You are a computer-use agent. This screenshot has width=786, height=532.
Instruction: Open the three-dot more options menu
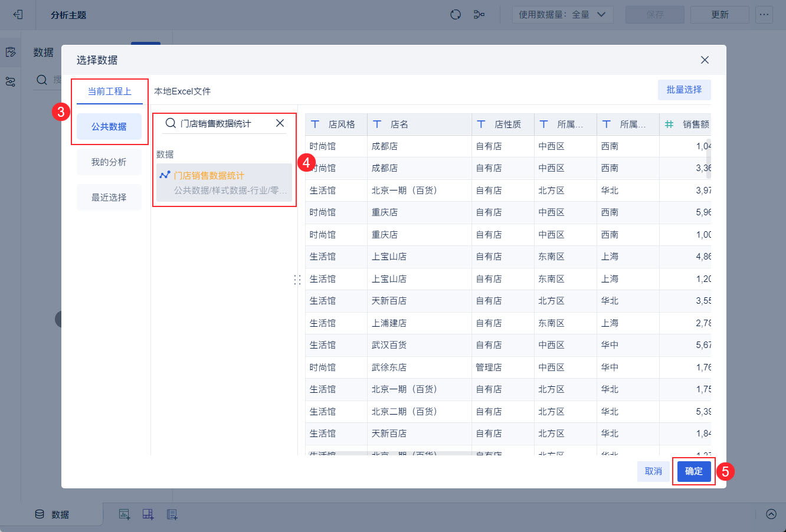[764, 15]
